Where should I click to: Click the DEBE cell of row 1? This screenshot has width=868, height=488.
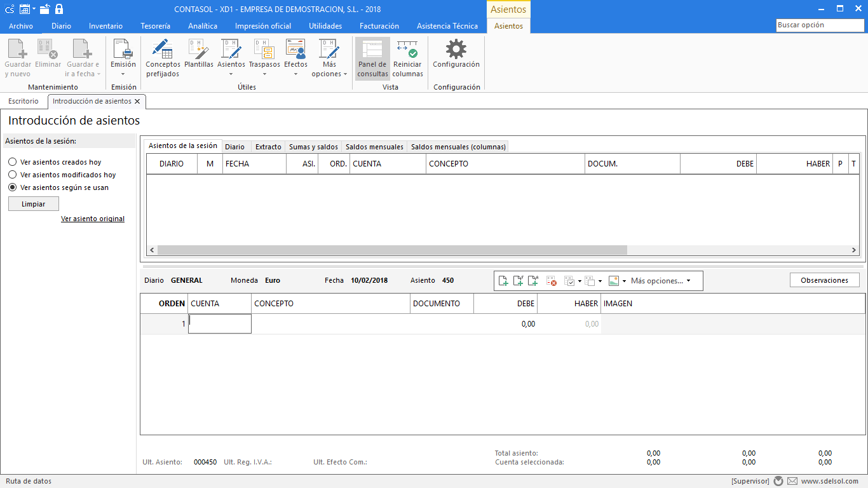pos(506,323)
